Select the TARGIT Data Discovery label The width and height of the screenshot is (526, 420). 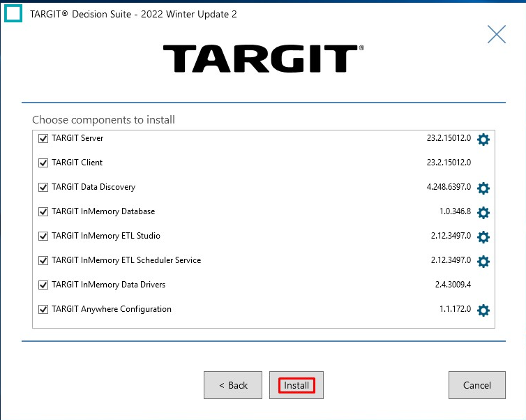click(x=93, y=187)
